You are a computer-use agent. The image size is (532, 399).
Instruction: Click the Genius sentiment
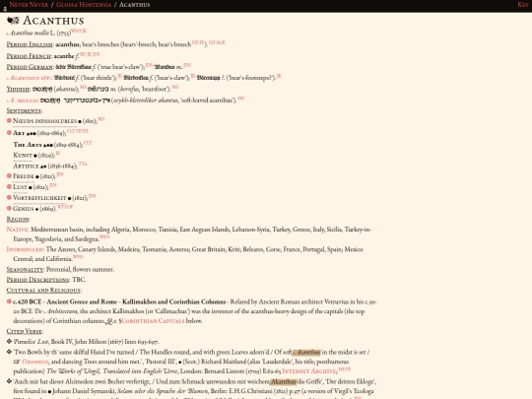point(24,209)
